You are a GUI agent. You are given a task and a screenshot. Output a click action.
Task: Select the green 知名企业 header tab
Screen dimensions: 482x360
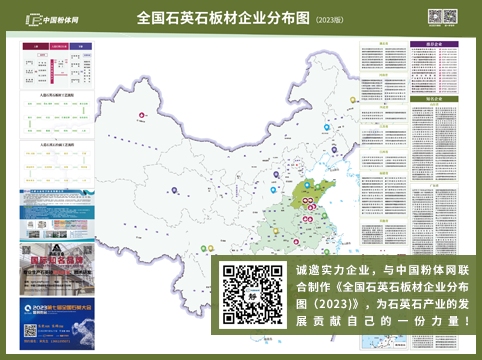(x=434, y=99)
